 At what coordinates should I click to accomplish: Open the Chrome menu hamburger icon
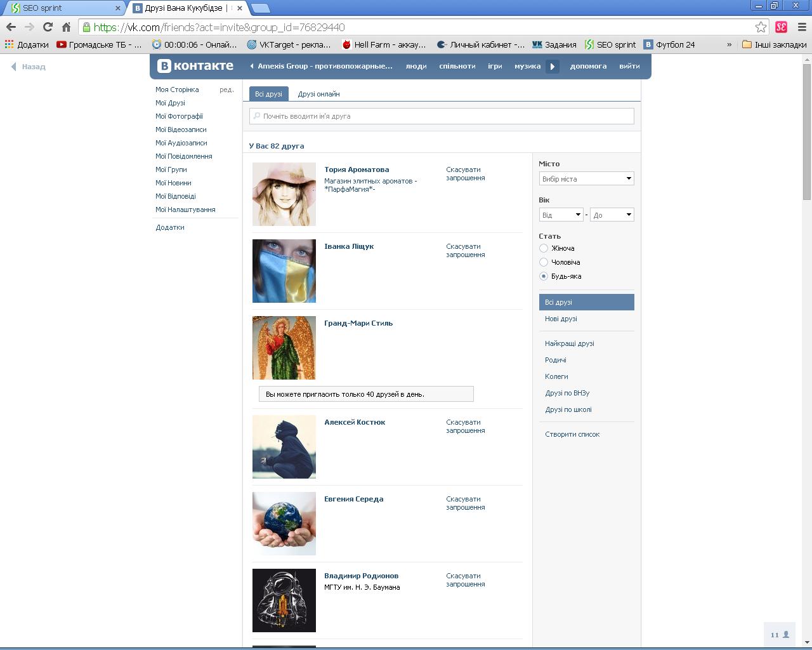point(801,27)
